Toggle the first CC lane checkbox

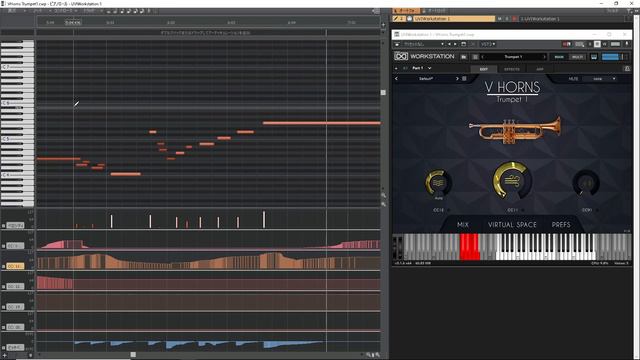click(x=4, y=246)
